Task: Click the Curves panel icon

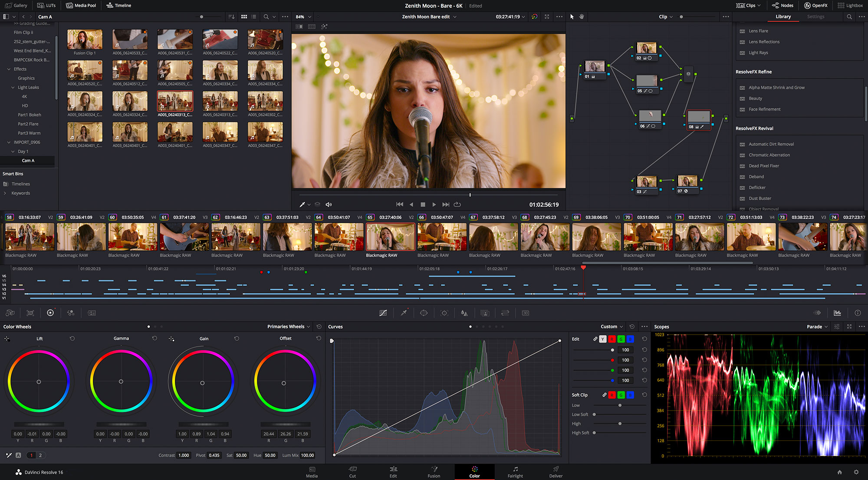Action: 382,312
